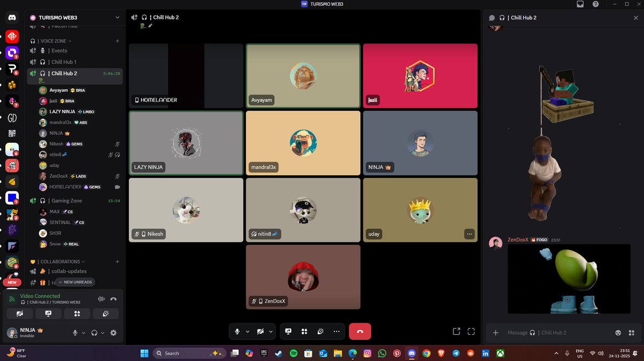644x361 pixels.
Task: Collapse the COLLABORATIONS category
Action: 58,262
